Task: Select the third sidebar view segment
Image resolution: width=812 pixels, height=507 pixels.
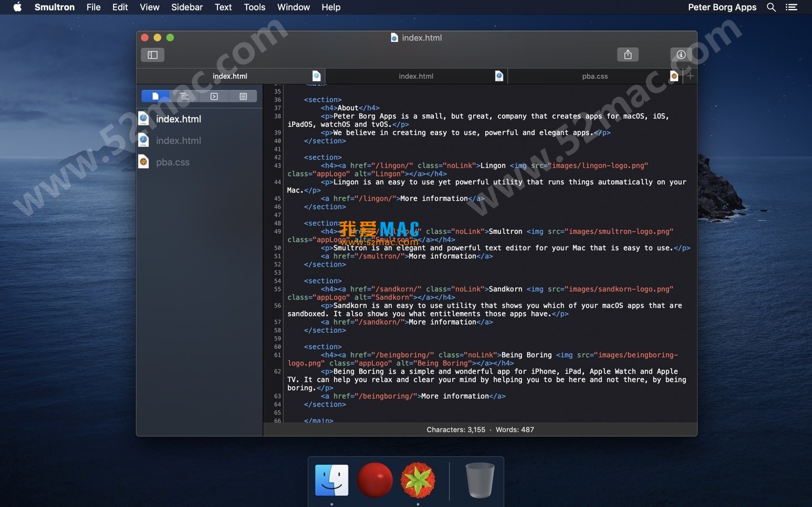Action: click(x=214, y=96)
